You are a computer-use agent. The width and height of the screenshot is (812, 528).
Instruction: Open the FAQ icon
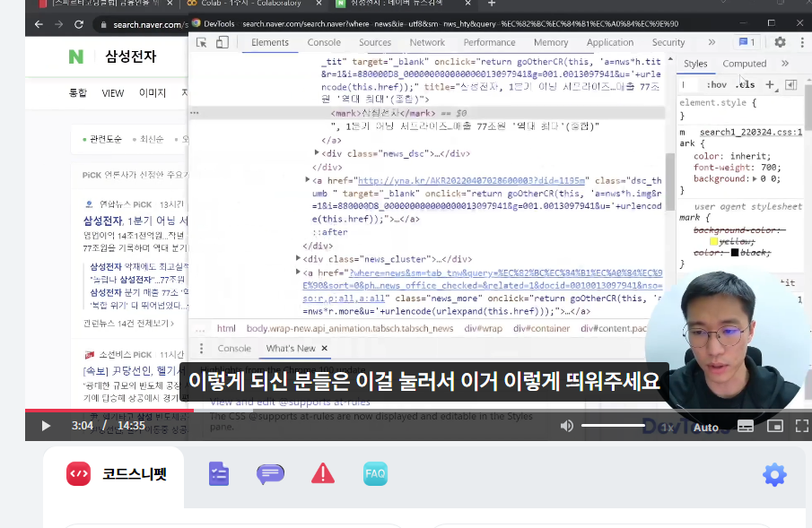(375, 473)
